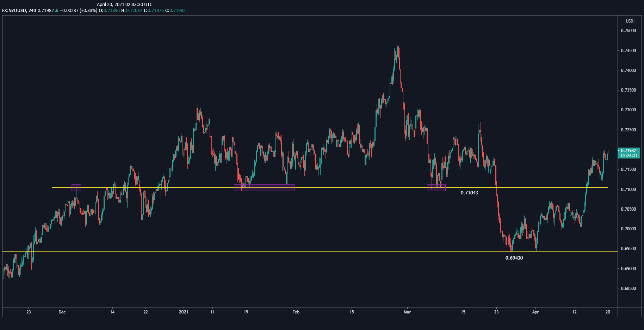
Task: Toggle the USD currency button on the price scale
Action: (630, 21)
